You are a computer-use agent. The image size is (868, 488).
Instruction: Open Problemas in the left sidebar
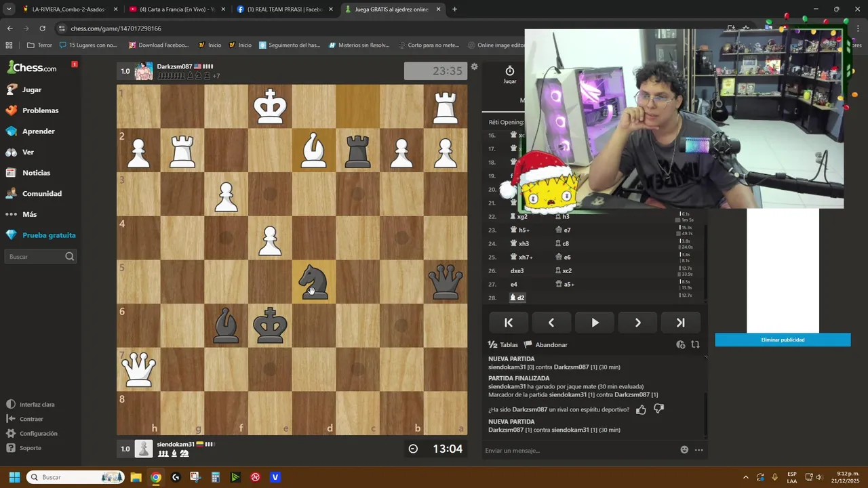coord(32,110)
